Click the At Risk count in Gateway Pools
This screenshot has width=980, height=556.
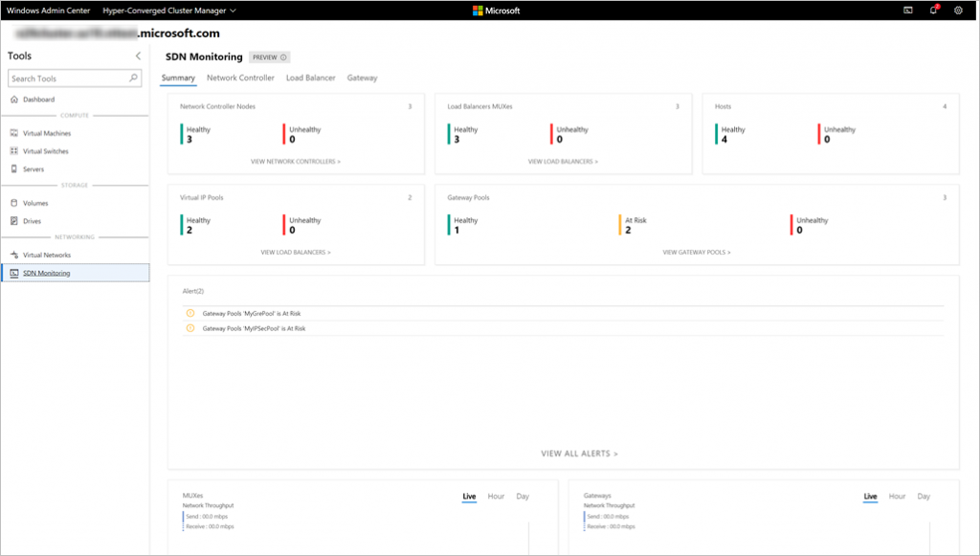[628, 231]
